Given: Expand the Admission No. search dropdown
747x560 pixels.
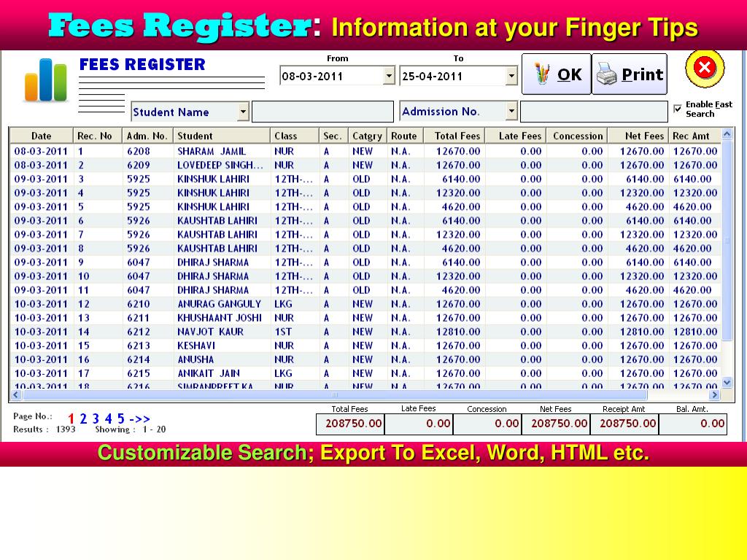Looking at the screenshot, I should [511, 112].
